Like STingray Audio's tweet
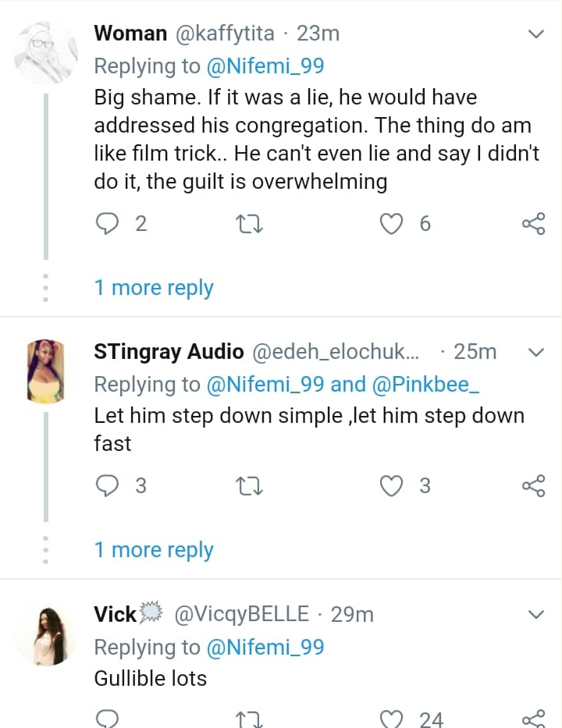562x728 pixels. 389,486
